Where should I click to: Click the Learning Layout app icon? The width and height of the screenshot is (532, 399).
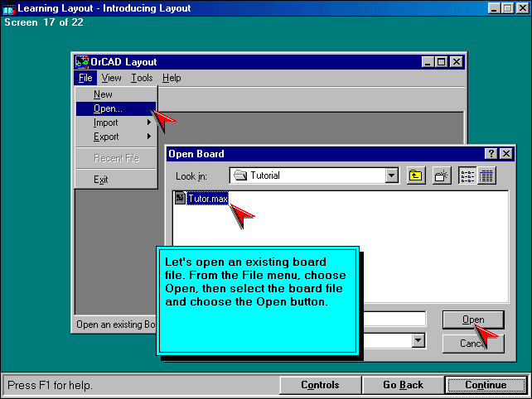click(9, 8)
